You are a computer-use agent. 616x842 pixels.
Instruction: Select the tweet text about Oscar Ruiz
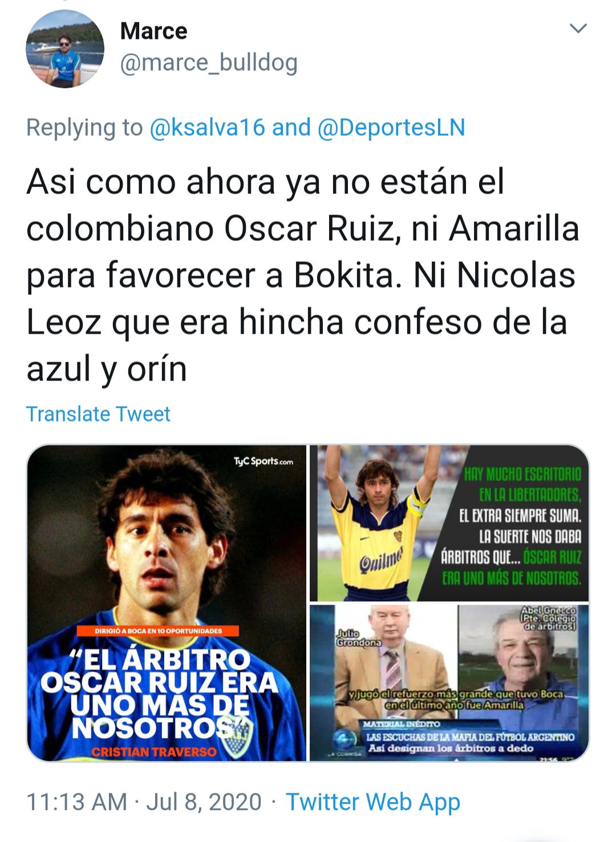[303, 275]
